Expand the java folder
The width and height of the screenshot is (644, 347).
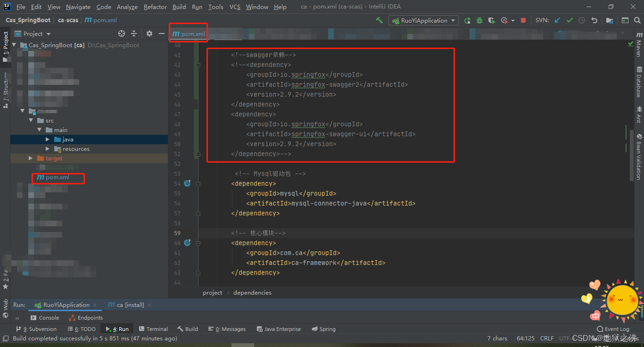click(48, 140)
